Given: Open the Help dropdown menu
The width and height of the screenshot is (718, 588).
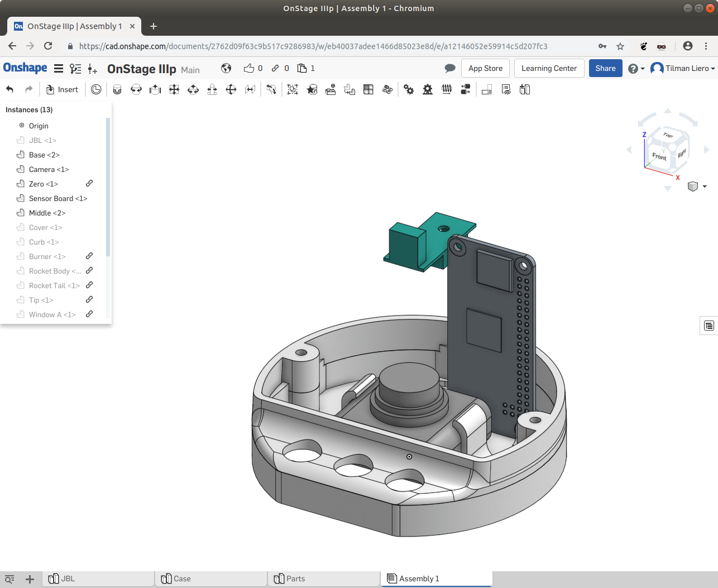Looking at the screenshot, I should click(636, 69).
